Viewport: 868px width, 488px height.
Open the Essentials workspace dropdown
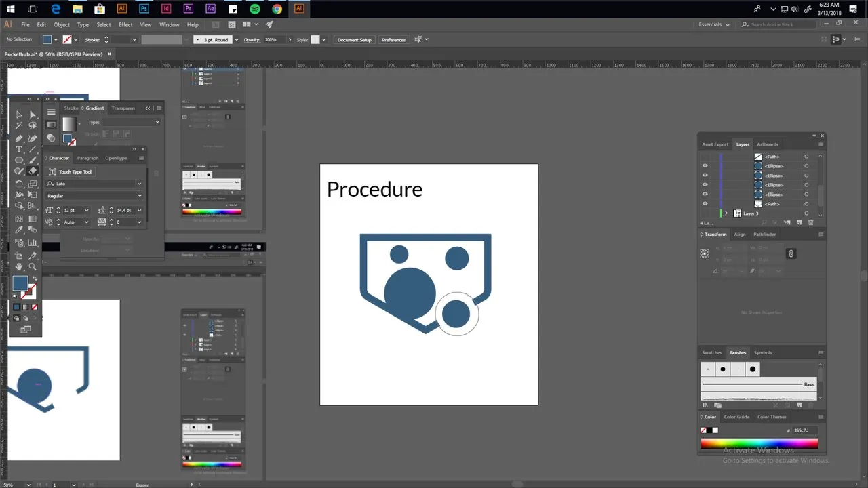pyautogui.click(x=714, y=24)
